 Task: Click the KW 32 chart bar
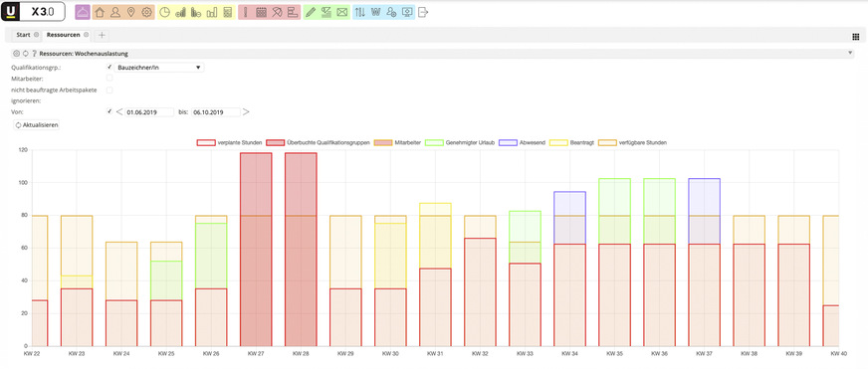[480, 292]
